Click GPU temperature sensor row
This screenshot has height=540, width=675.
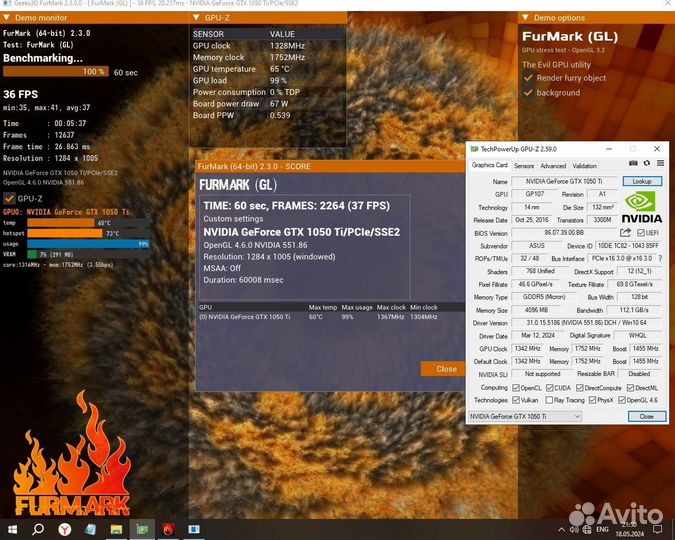point(268,69)
